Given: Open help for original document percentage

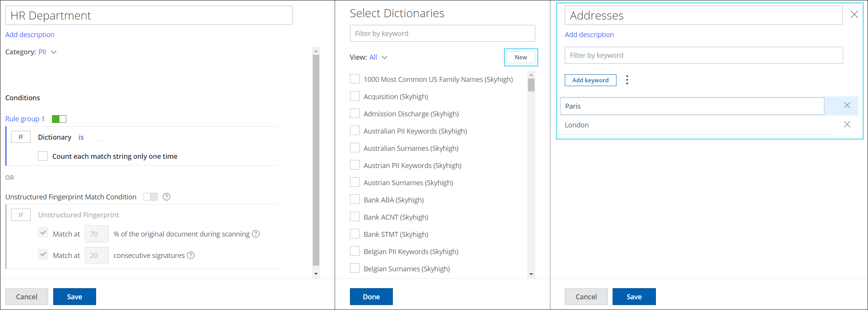Looking at the screenshot, I should coord(256,234).
